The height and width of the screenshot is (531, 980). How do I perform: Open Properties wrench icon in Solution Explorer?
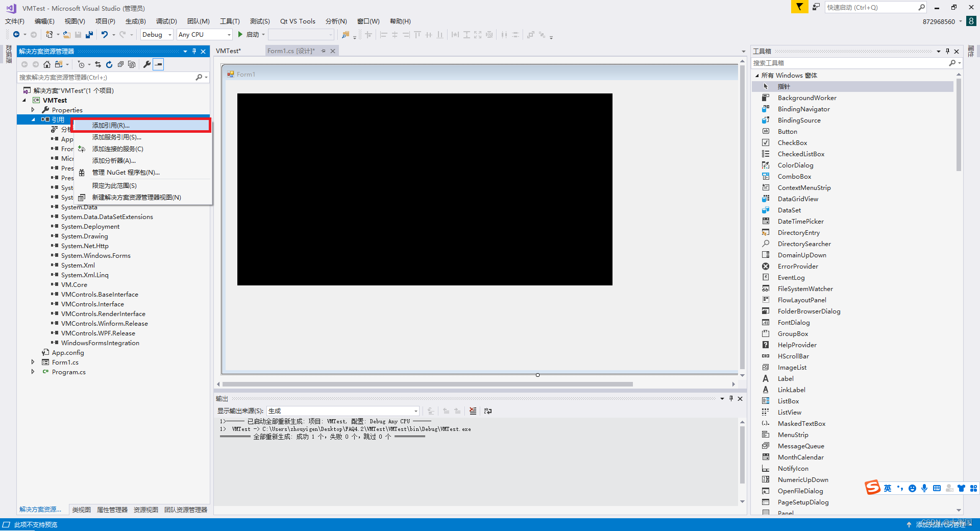pos(147,64)
